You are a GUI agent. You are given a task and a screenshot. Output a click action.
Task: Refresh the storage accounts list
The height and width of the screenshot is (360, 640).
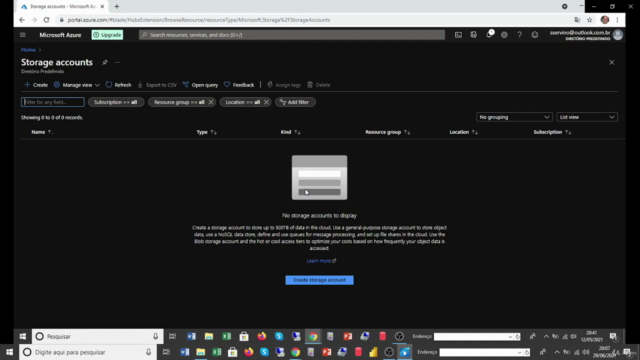(118, 85)
